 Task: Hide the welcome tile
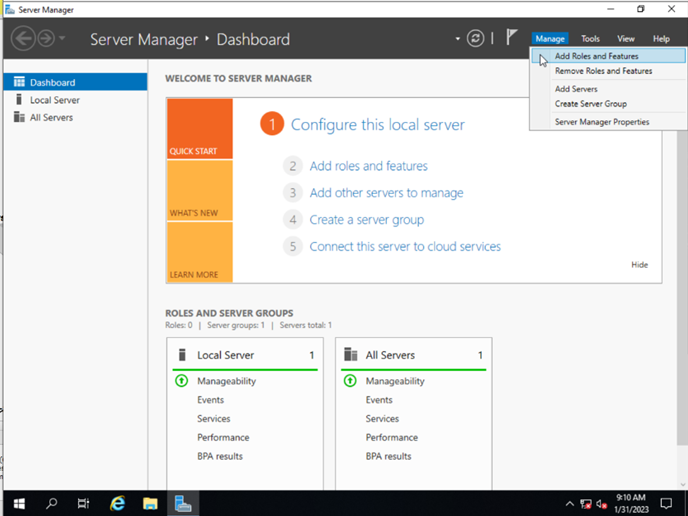pyautogui.click(x=639, y=265)
